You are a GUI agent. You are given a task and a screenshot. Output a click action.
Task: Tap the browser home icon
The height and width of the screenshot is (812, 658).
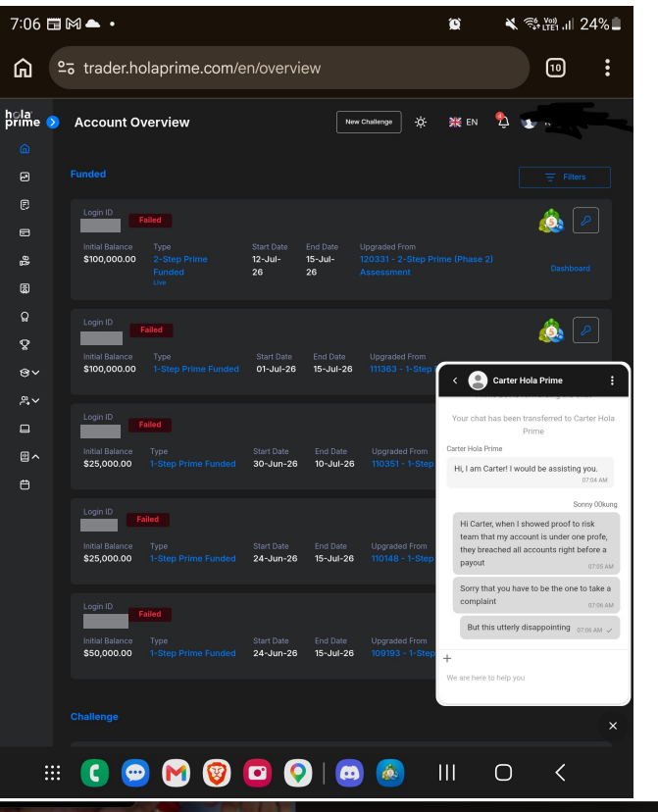(x=23, y=68)
